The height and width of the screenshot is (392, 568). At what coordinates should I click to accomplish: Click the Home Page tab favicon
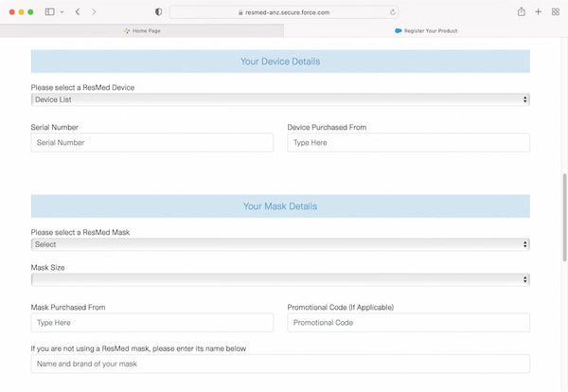point(127,31)
